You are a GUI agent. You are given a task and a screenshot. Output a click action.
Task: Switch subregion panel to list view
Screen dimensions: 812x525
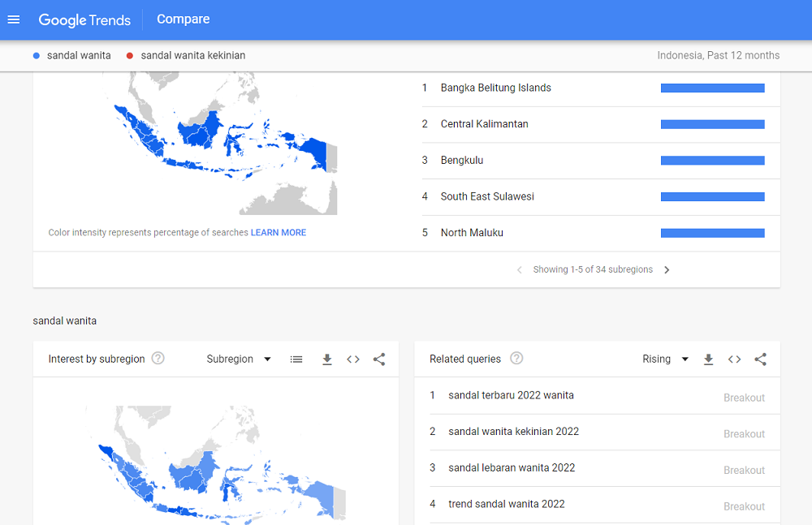click(x=296, y=359)
